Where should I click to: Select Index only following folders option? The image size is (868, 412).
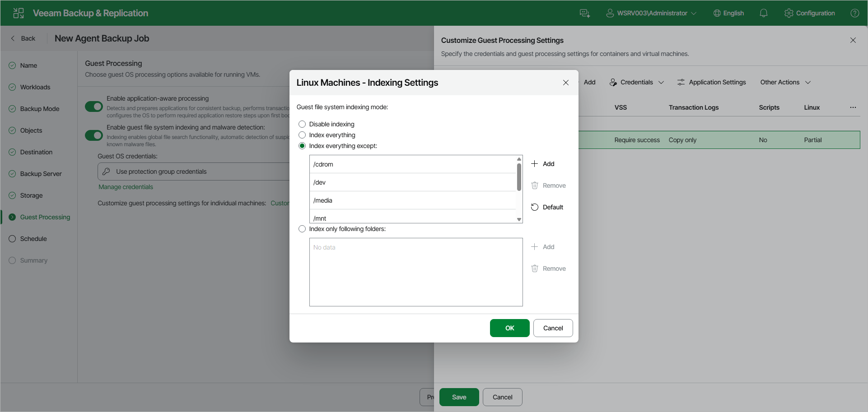[302, 229]
